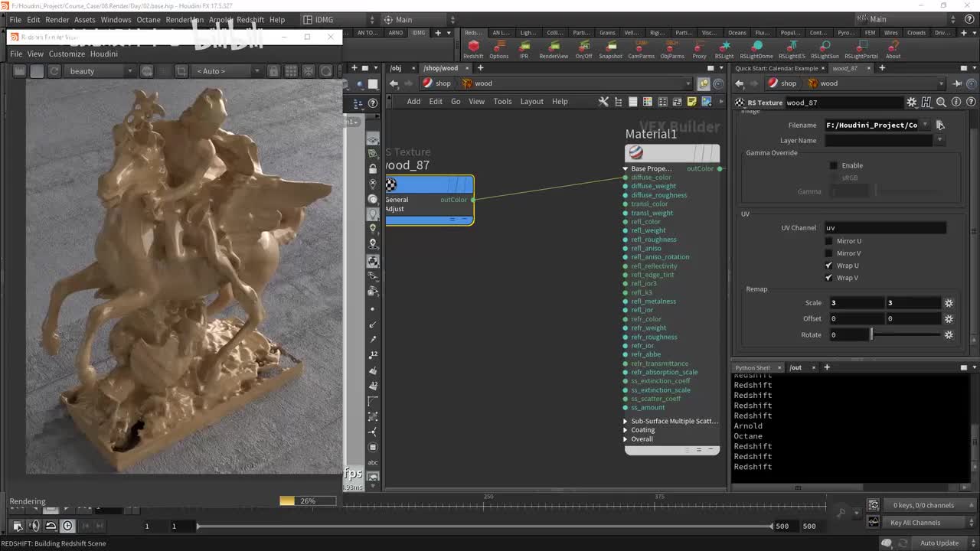Click the gear icon beside Scale

click(x=949, y=303)
